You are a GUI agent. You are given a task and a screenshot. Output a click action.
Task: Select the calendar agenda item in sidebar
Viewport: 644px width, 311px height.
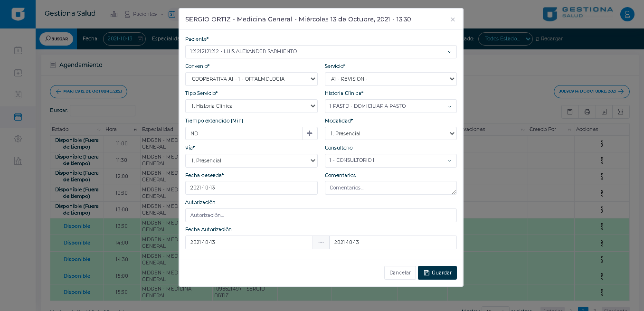(x=18, y=117)
